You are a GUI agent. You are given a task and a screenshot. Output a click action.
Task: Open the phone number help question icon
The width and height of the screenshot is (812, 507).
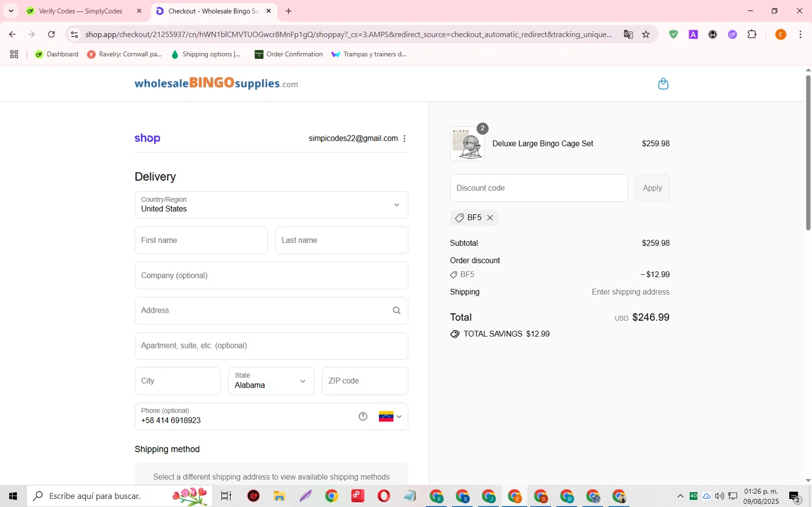point(363,417)
